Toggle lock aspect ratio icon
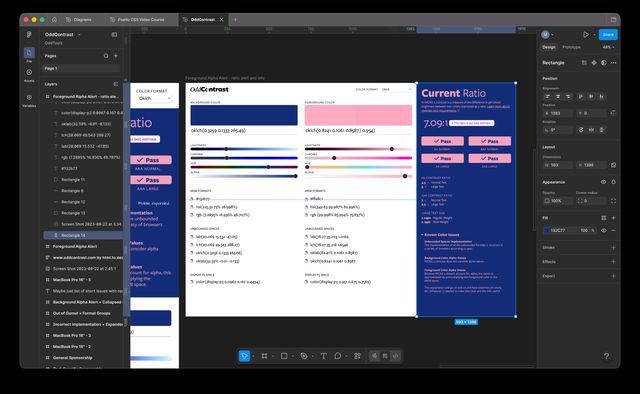The height and width of the screenshot is (394, 640). 613,165
